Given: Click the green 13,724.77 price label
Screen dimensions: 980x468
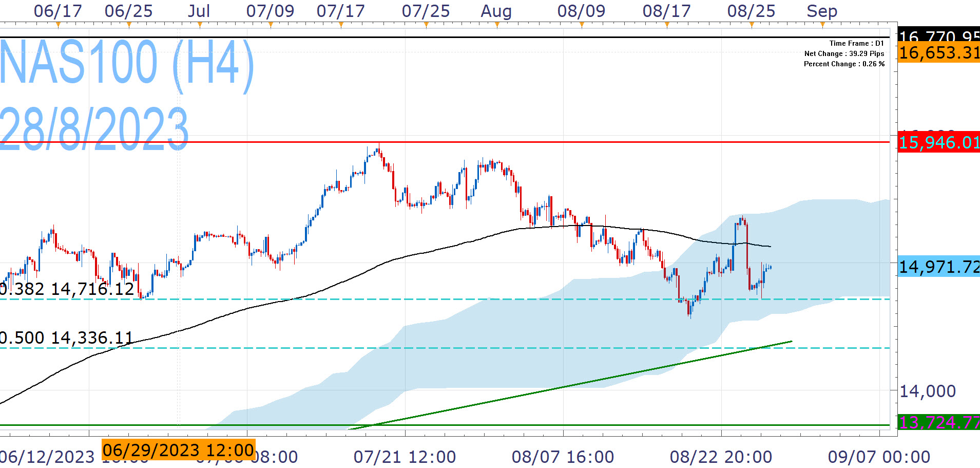Looking at the screenshot, I should point(938,422).
